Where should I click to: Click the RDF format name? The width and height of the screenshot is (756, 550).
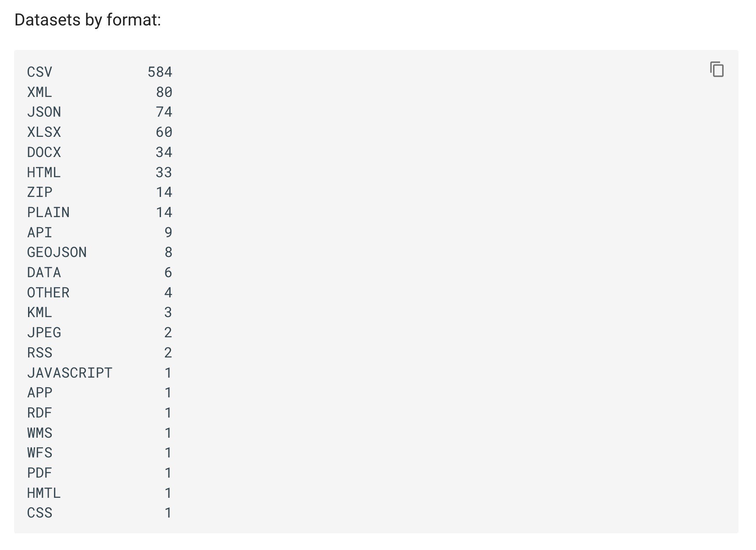39,413
